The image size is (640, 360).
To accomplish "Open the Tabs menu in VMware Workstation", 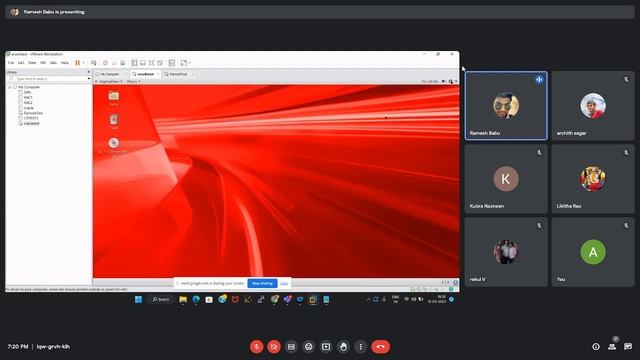I will pos(53,63).
